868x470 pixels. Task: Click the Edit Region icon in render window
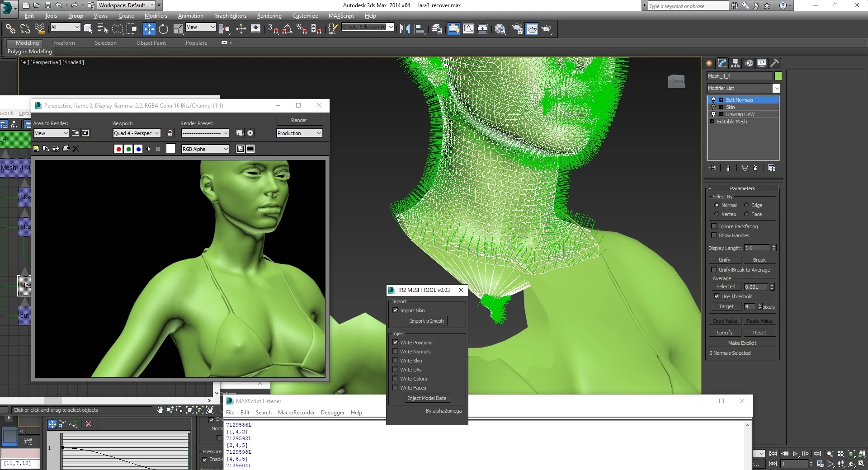(x=76, y=133)
